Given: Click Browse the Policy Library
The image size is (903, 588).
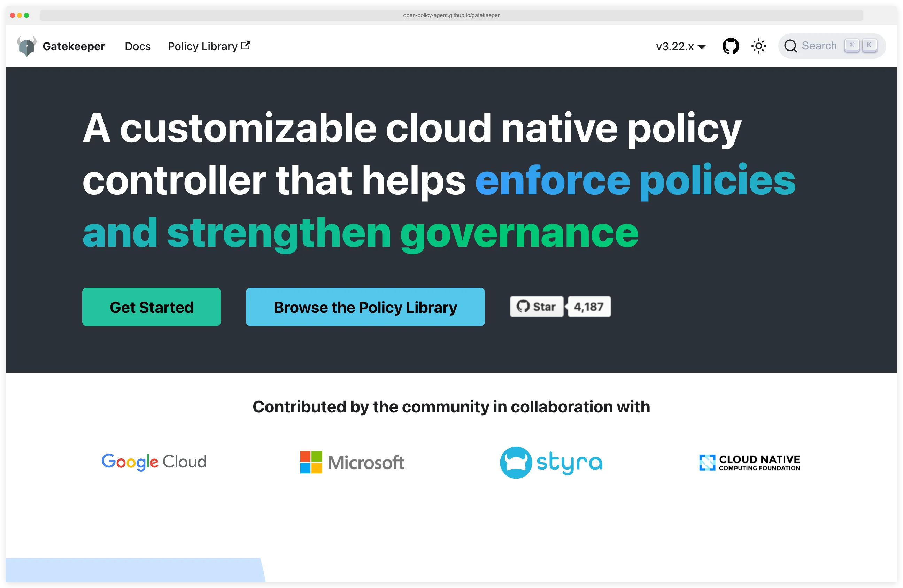Looking at the screenshot, I should pyautogui.click(x=365, y=307).
